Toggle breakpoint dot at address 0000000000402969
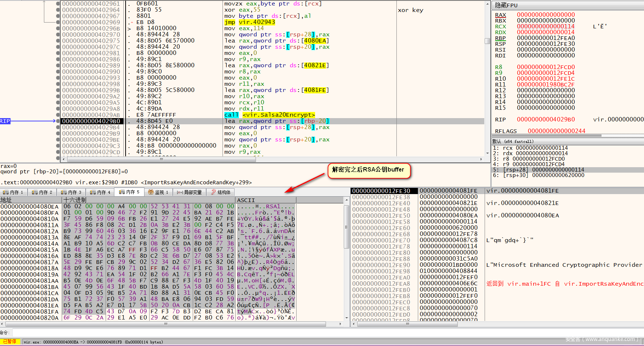Screen dimensions: 644x346 [x=58, y=22]
